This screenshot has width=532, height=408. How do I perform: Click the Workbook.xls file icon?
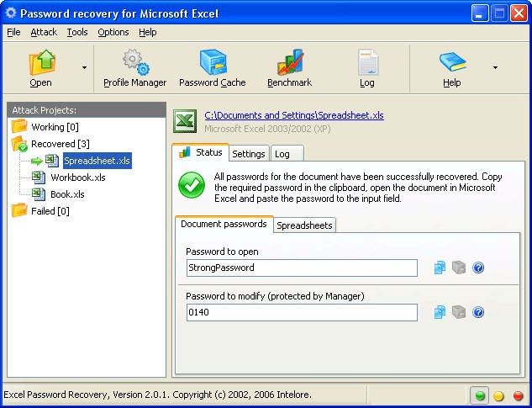[39, 178]
